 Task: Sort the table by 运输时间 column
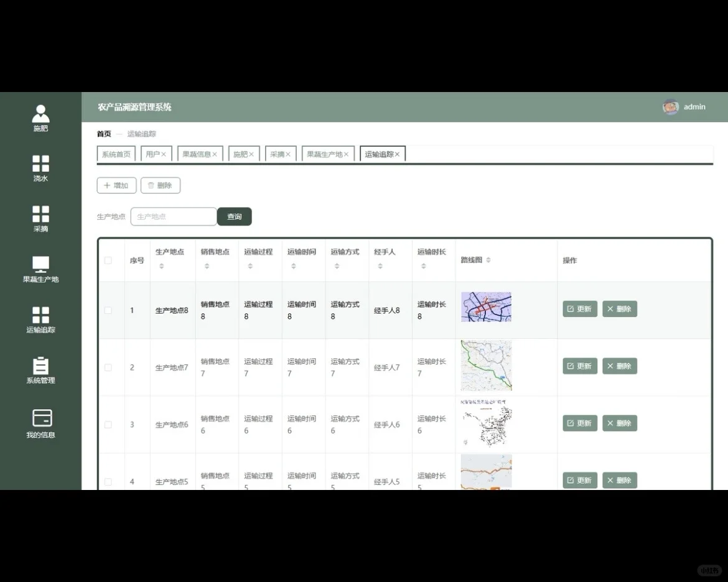(x=294, y=266)
